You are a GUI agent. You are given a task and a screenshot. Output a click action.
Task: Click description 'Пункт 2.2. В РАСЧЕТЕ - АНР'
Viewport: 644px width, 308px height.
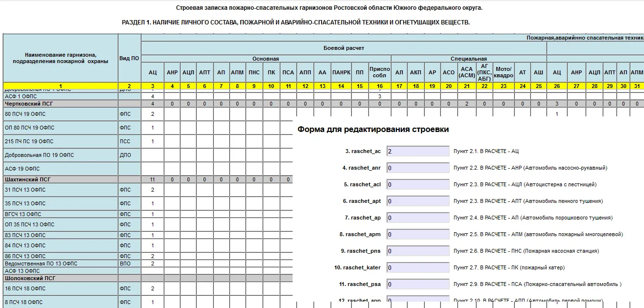(530, 168)
